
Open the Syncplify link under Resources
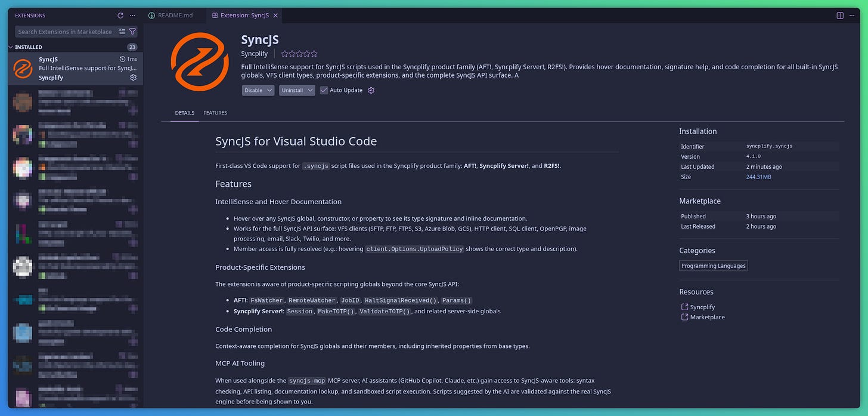click(x=702, y=307)
